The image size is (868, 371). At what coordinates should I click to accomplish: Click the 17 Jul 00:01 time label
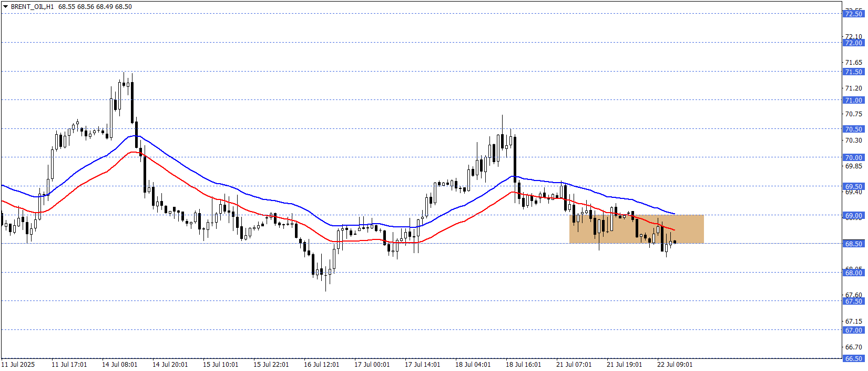coord(372,365)
